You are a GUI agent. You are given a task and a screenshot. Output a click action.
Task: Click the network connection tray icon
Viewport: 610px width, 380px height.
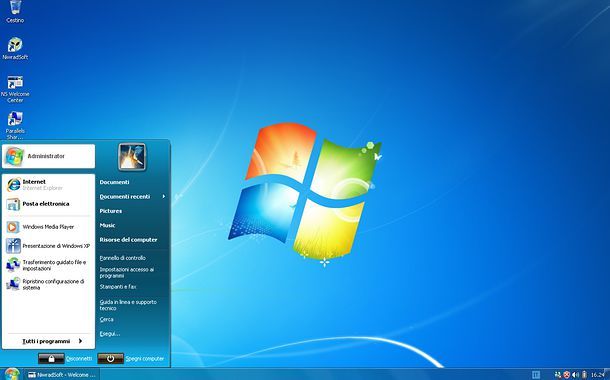557,375
